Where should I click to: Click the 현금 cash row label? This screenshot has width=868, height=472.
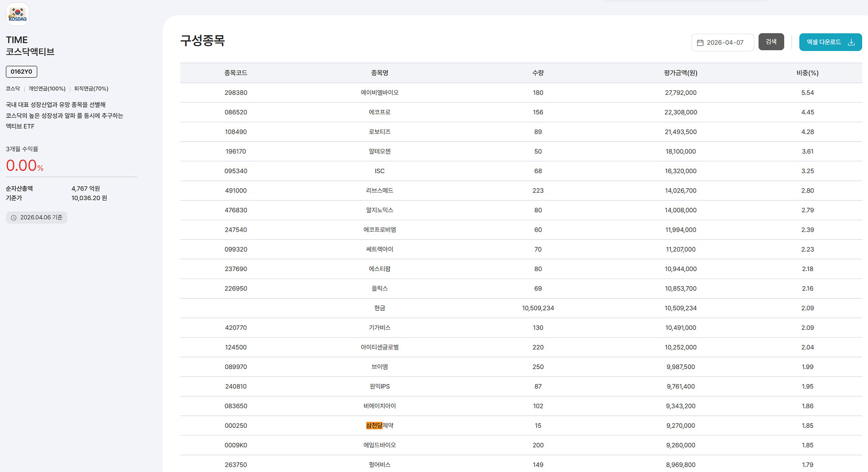pyautogui.click(x=379, y=308)
